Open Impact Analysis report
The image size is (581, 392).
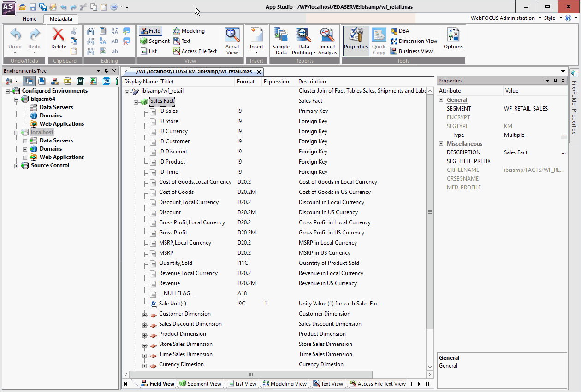(x=327, y=41)
